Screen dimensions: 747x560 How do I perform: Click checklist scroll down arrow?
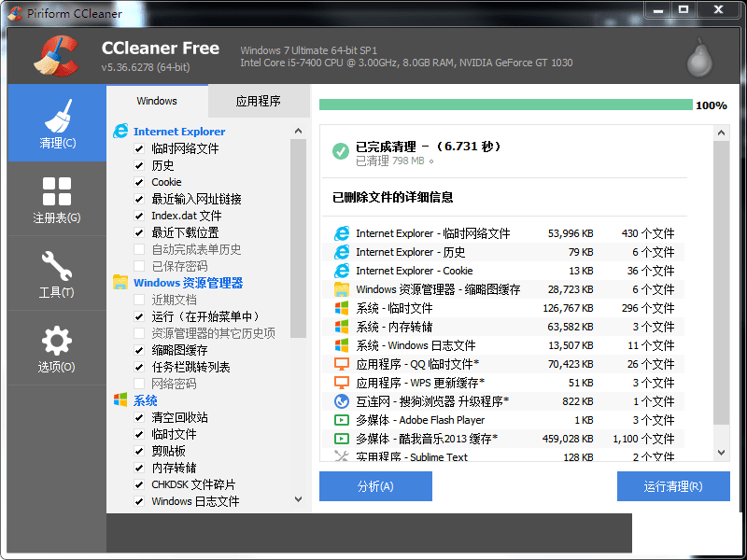(298, 499)
